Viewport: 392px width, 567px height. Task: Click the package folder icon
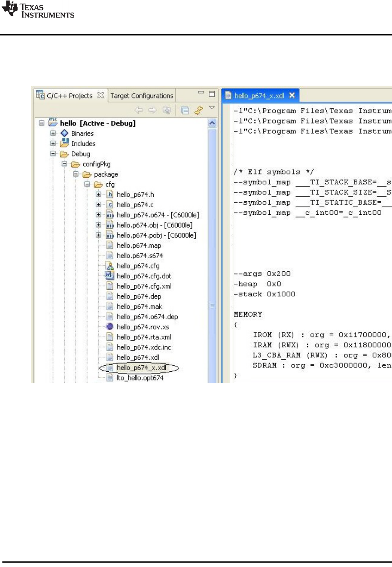pyautogui.click(x=87, y=175)
